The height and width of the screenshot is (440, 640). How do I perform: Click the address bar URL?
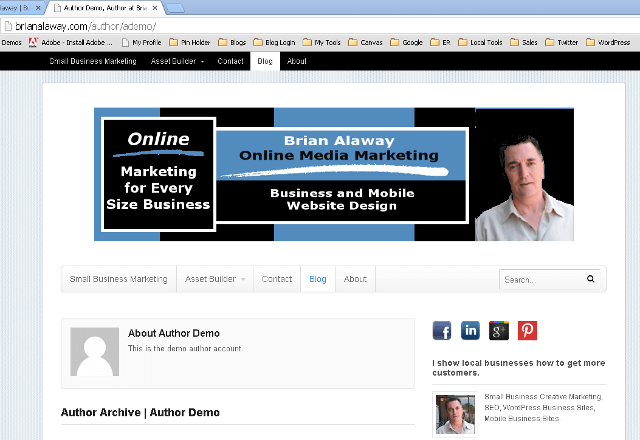point(86,26)
